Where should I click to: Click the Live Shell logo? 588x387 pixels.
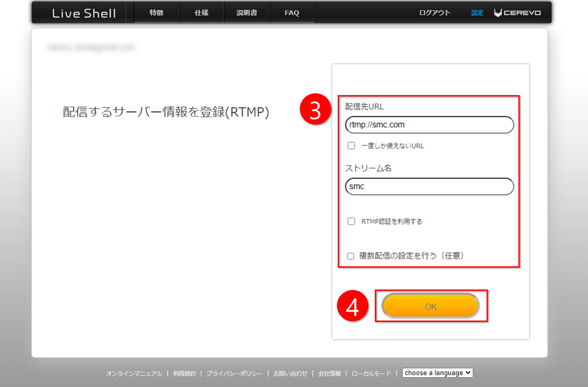[x=84, y=13]
